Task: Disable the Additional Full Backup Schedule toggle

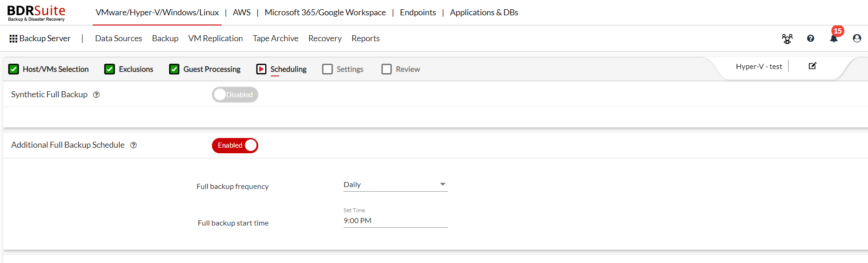Action: pyautogui.click(x=235, y=145)
